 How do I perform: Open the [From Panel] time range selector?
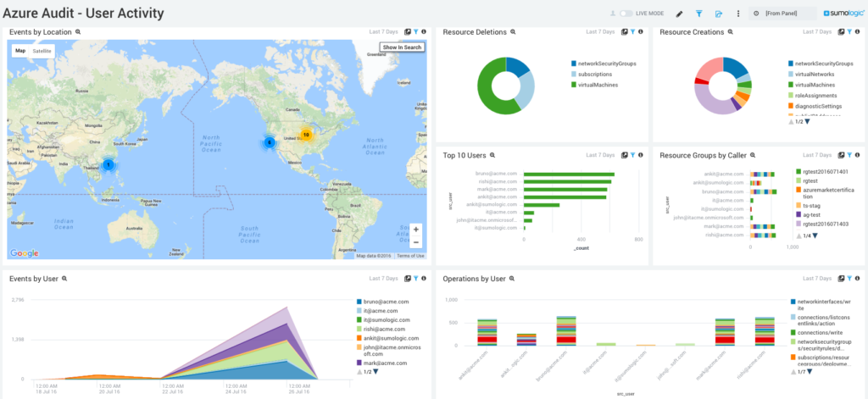[782, 14]
